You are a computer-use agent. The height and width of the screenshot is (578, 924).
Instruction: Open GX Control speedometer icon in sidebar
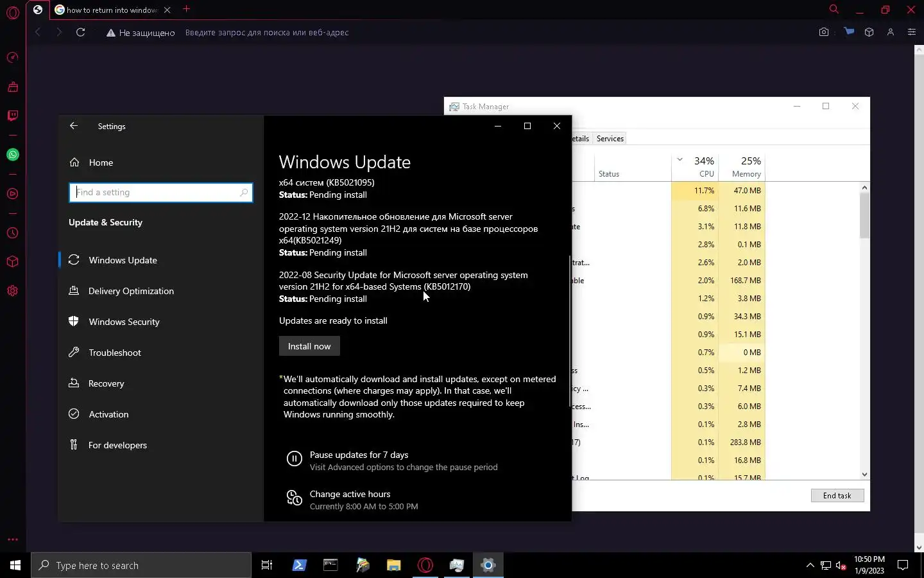(12, 58)
